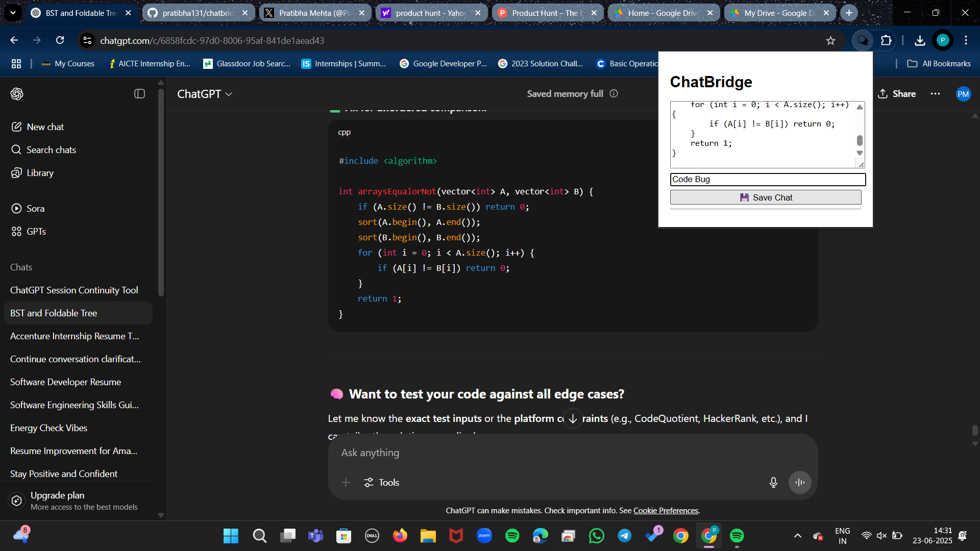Open the Cookie Preferences link
Viewport: 980px width, 551px height.
[x=666, y=511]
